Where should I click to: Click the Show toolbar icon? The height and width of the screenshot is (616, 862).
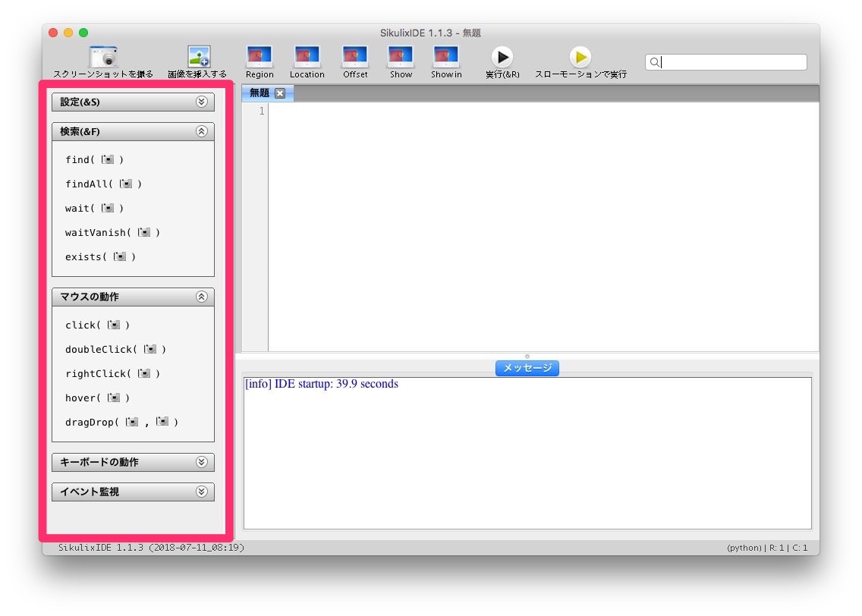click(401, 57)
